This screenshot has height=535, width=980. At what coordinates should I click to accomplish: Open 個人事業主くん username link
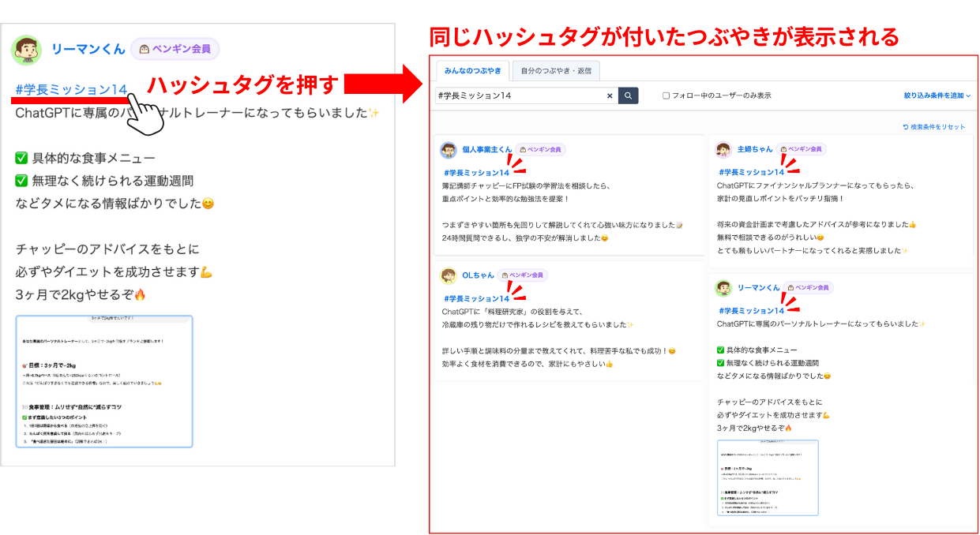coord(487,149)
